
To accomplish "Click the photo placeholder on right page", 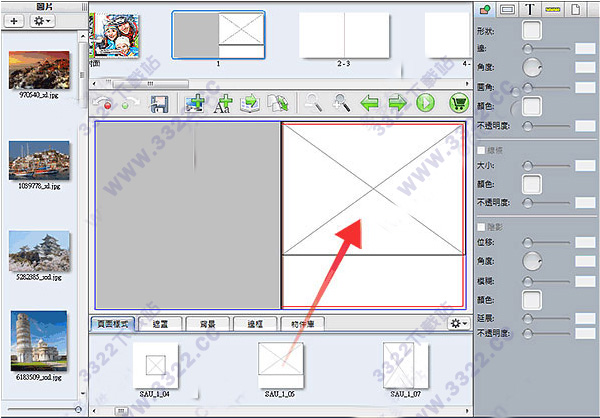I will pyautogui.click(x=373, y=189).
